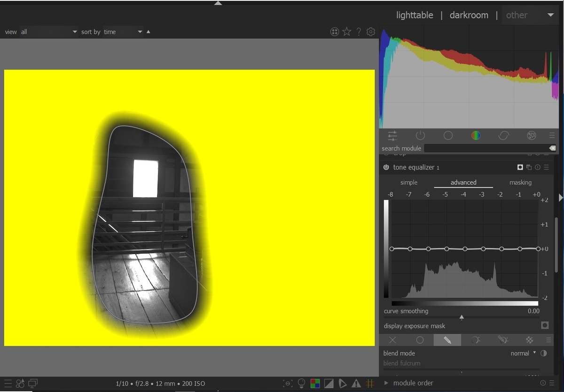The height and width of the screenshot is (392, 564).
Task: Open the advanced tab in tone equalizer
Action: (x=463, y=182)
